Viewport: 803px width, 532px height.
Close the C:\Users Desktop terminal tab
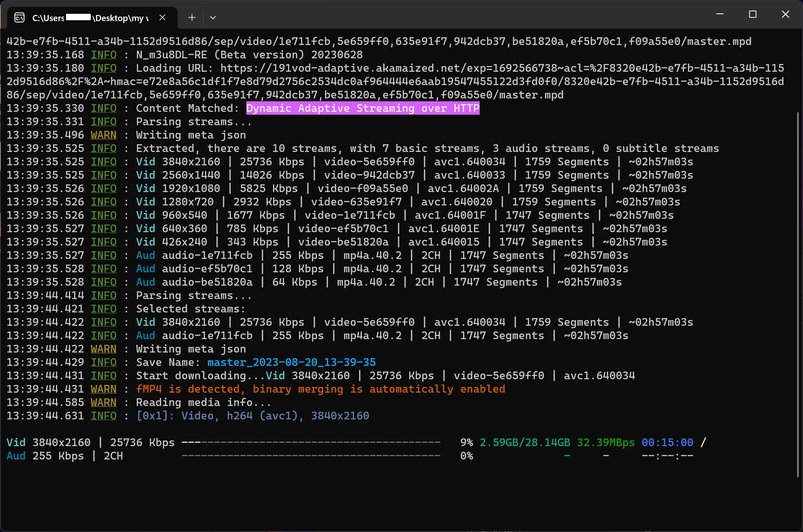click(x=162, y=17)
